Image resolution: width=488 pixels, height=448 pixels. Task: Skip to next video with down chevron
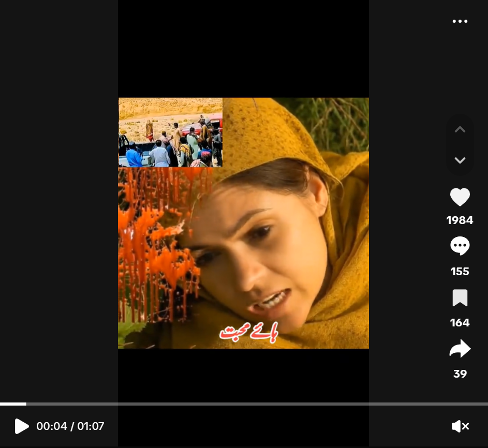(x=460, y=160)
